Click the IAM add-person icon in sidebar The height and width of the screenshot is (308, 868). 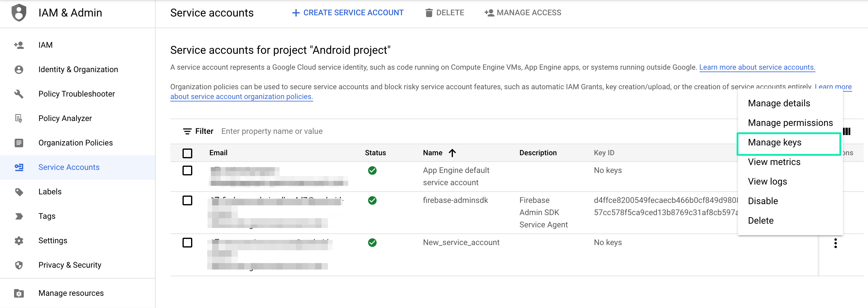pyautogui.click(x=19, y=45)
